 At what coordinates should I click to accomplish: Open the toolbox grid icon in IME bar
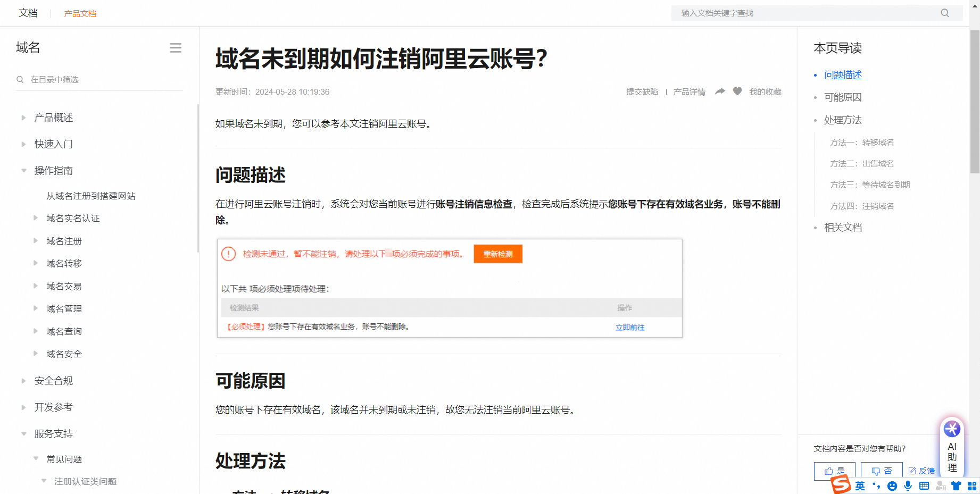tap(972, 486)
